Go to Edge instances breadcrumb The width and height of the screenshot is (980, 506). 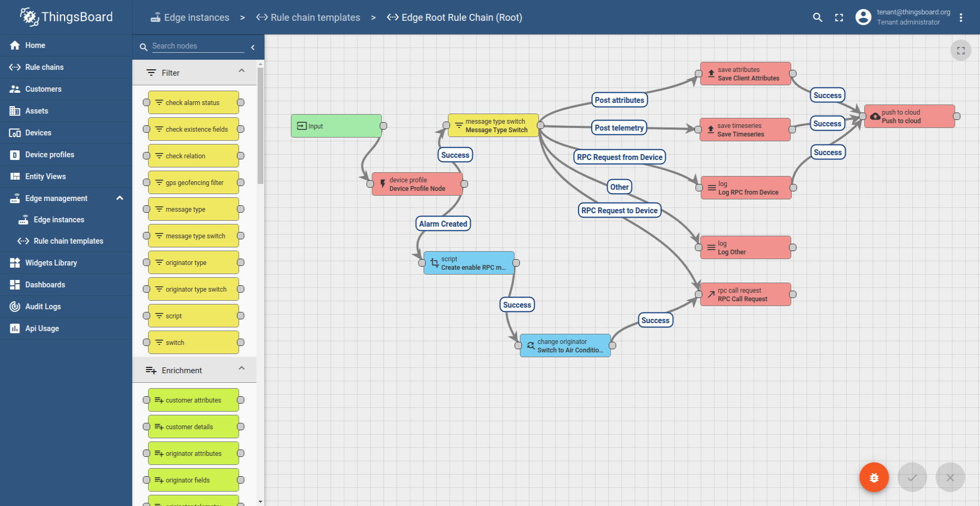tap(190, 18)
